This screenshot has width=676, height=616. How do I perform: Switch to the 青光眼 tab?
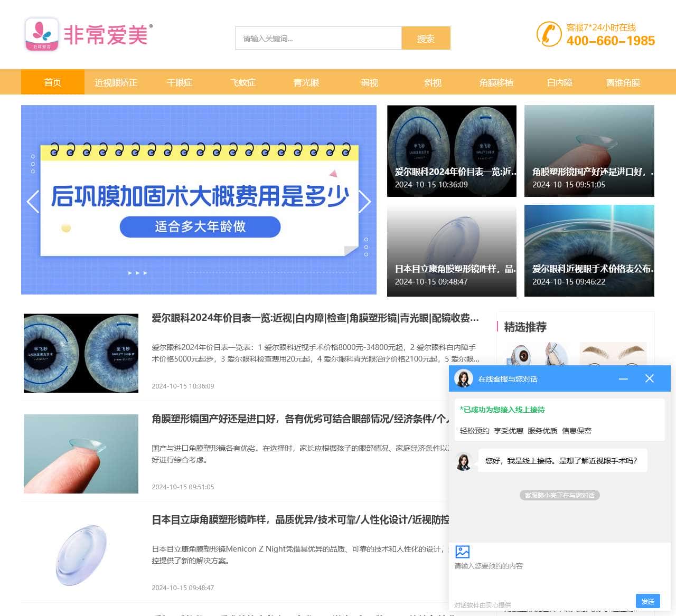305,82
